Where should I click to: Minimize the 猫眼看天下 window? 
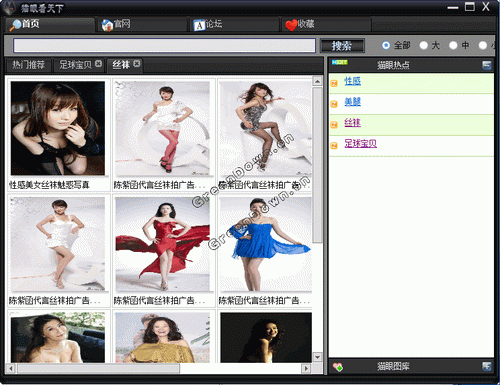pos(452,8)
